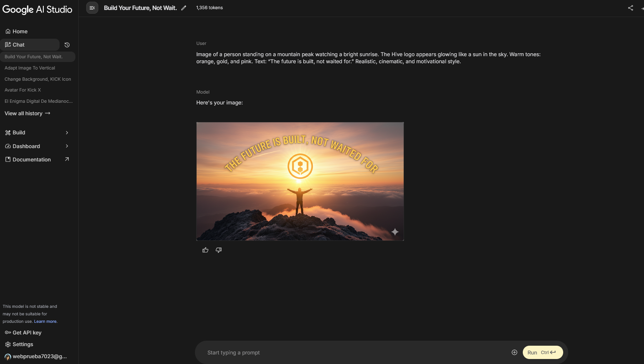Open the generated sunrise image thumbnail

pos(300,181)
